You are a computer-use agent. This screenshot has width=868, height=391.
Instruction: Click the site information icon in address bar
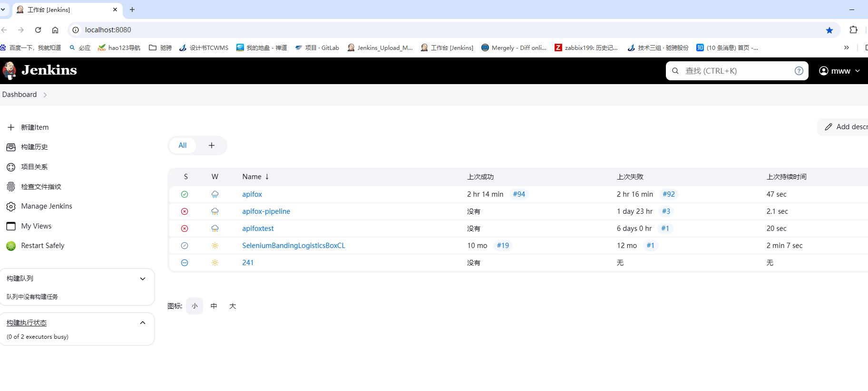75,30
